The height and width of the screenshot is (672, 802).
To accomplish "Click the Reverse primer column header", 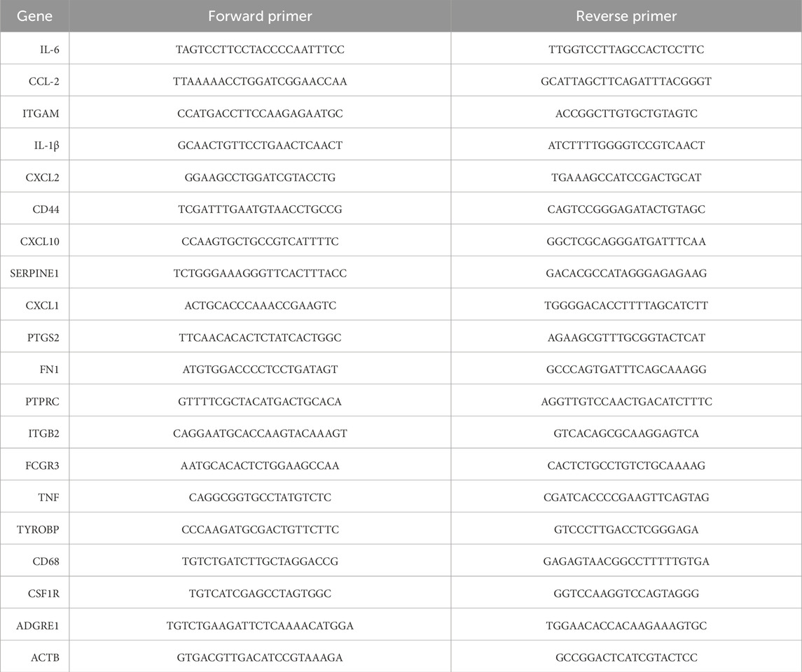I will (x=626, y=16).
